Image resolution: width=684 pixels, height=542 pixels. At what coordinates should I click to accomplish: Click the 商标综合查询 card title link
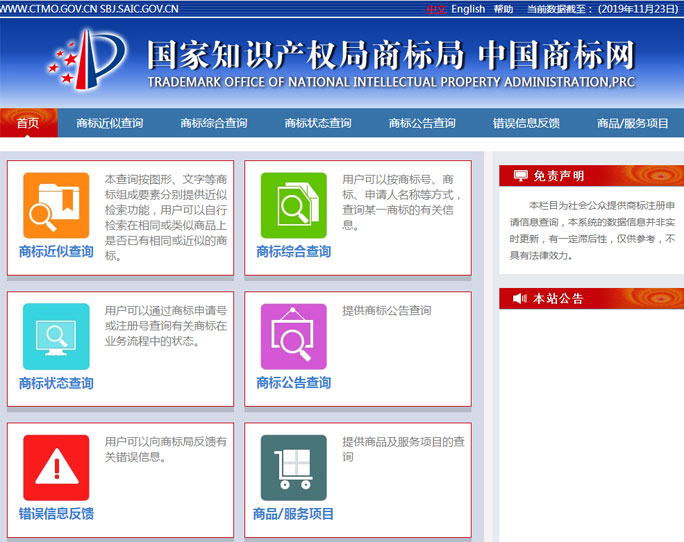[x=294, y=251]
